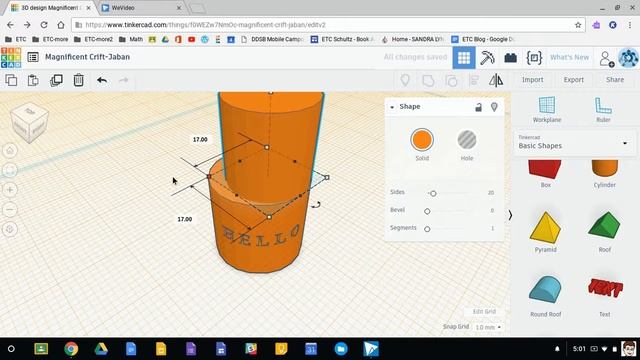Click the Export button
Viewport: 640px width, 360px height.
pyautogui.click(x=573, y=80)
